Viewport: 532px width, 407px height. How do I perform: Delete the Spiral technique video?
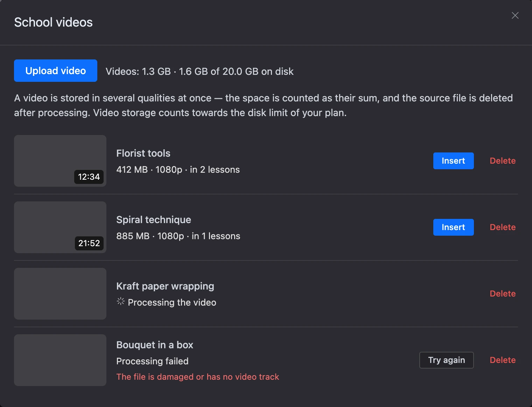click(x=503, y=227)
